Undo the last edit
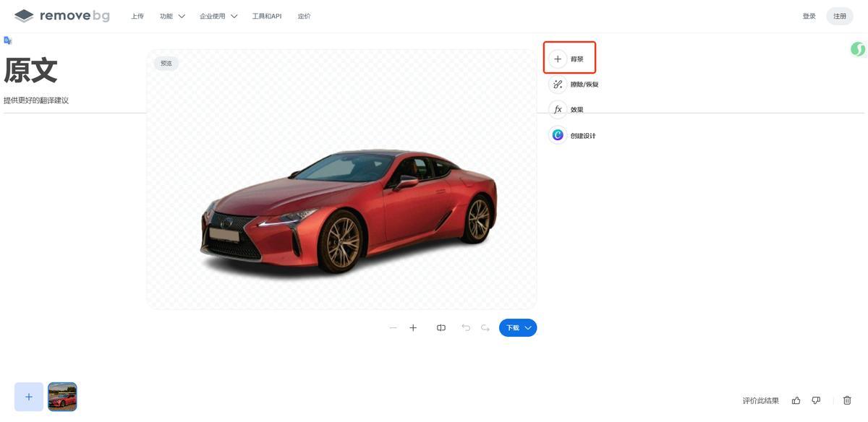The width and height of the screenshot is (868, 422). coord(466,328)
